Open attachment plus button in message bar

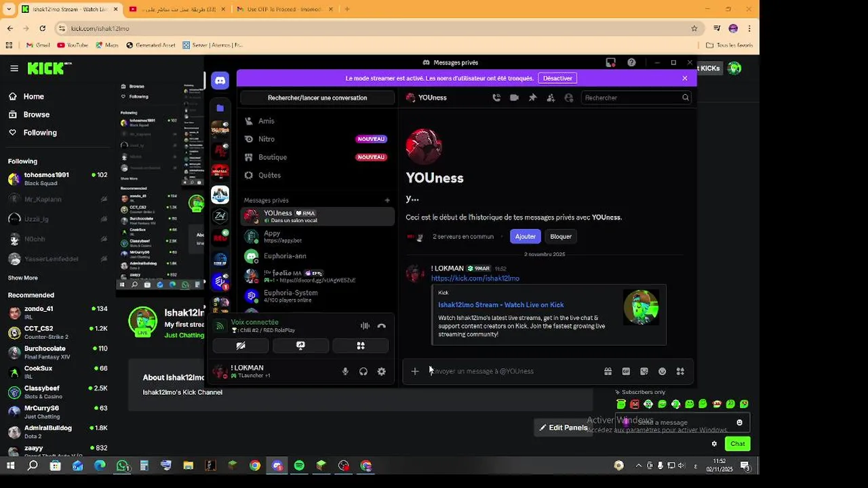(x=415, y=371)
